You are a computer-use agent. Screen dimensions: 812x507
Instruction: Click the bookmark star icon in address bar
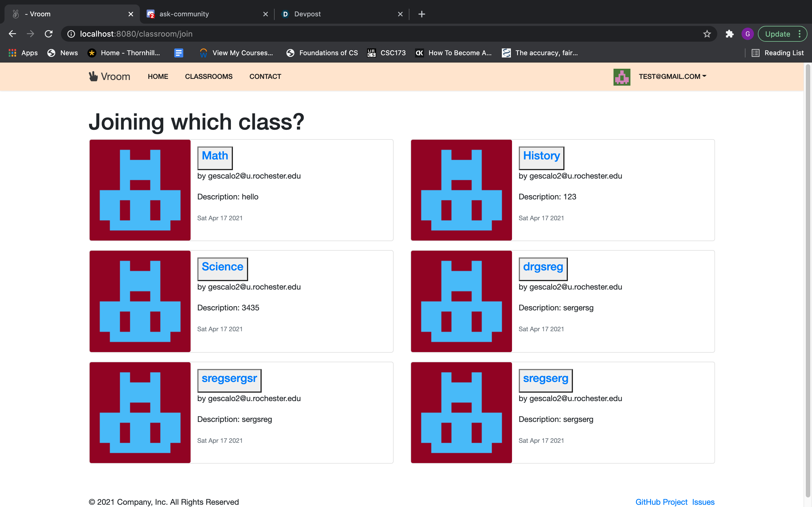(x=707, y=34)
